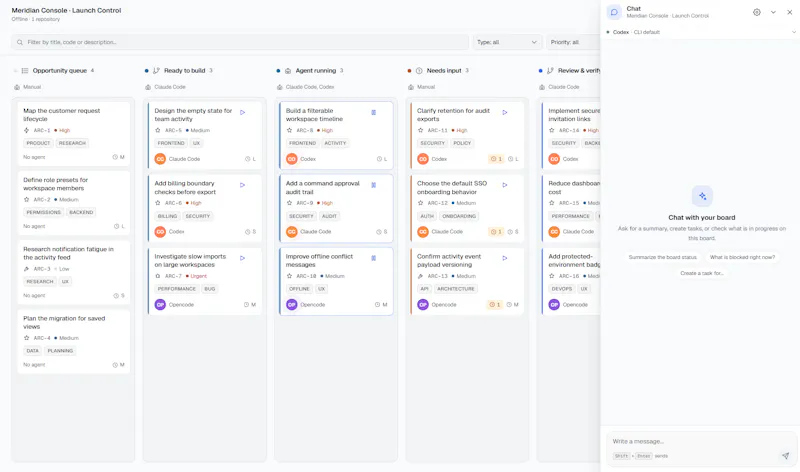
Task: Open the Map the customer request lifecycle card
Action: click(x=73, y=134)
